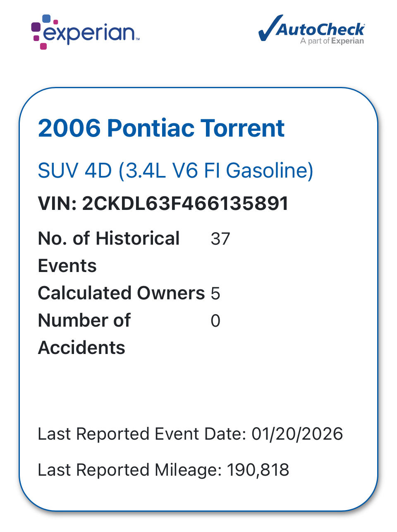
Task: Select the mileage value 190,818
Action: click(x=258, y=470)
